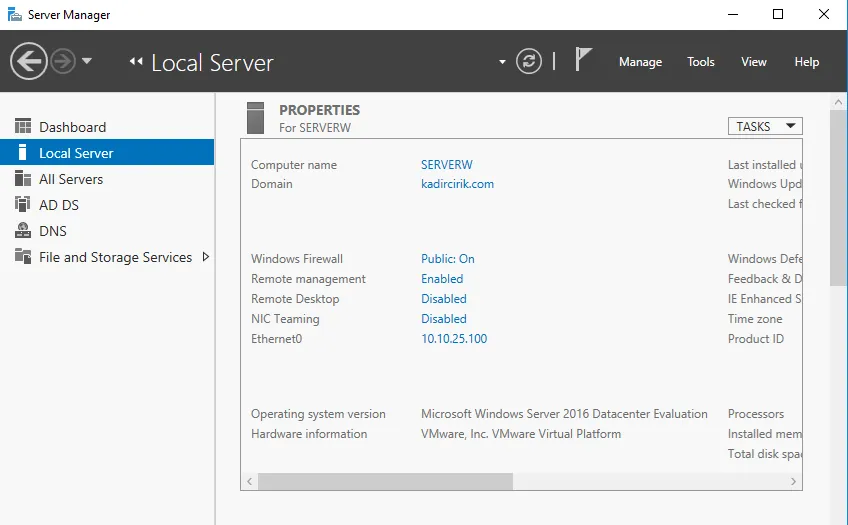Click the PROPERTIES heading
Image resolution: width=848 pixels, height=525 pixels.
pos(319,110)
